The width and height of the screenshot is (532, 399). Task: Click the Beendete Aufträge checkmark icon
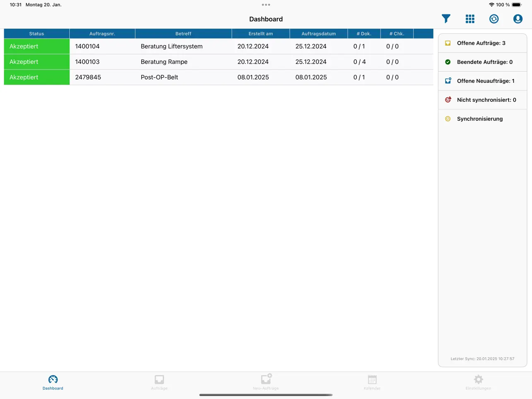click(x=448, y=62)
